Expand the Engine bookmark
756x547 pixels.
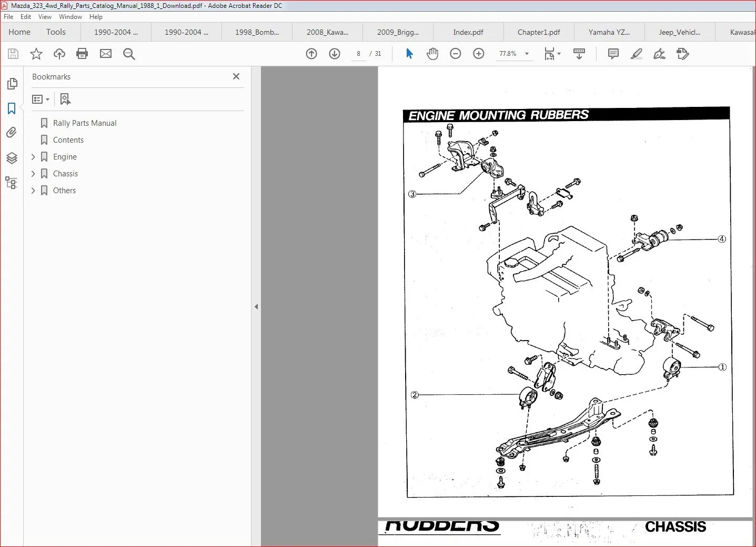coord(33,157)
